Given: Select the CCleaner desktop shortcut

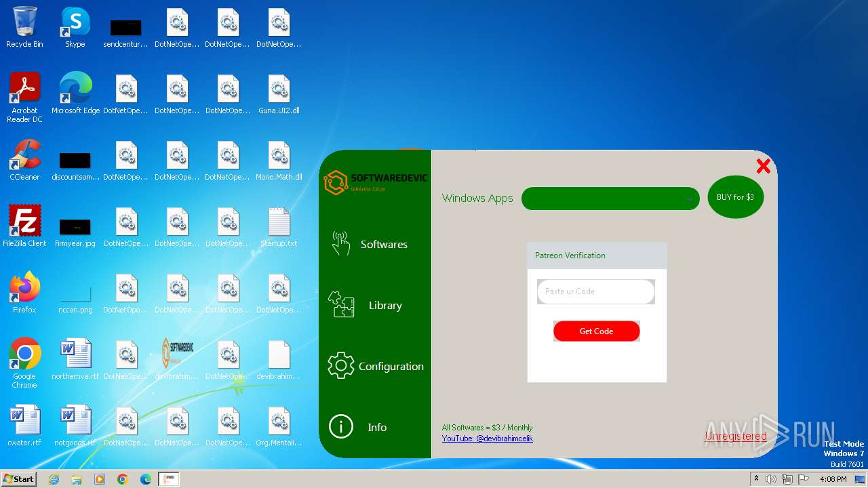Looking at the screenshot, I should coord(24,160).
